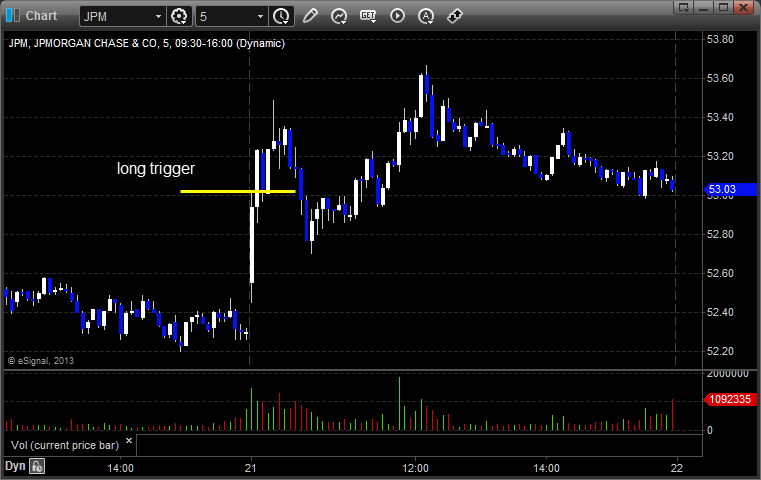The width and height of the screenshot is (761, 480).
Task: Click the window linking arrows icon
Action: 455,16
